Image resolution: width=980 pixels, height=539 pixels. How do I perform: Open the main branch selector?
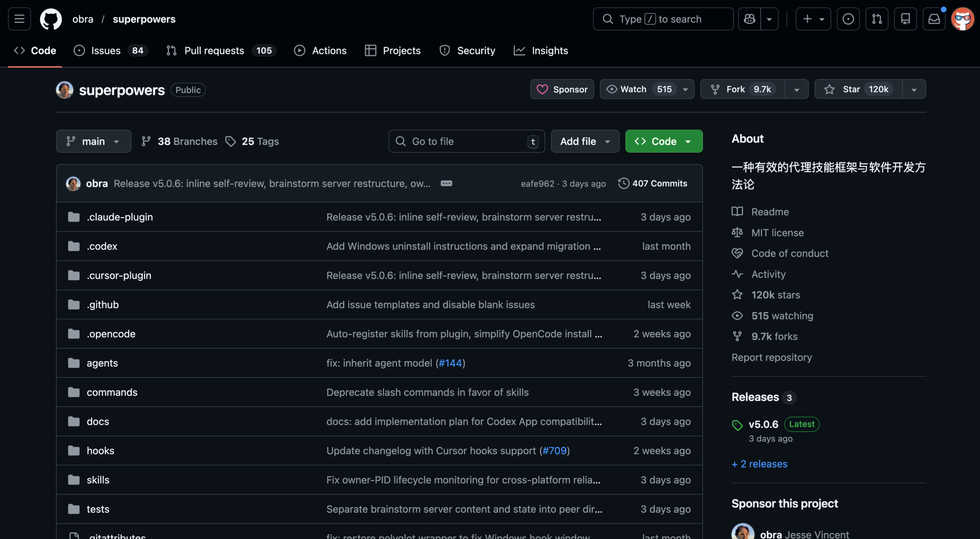93,141
